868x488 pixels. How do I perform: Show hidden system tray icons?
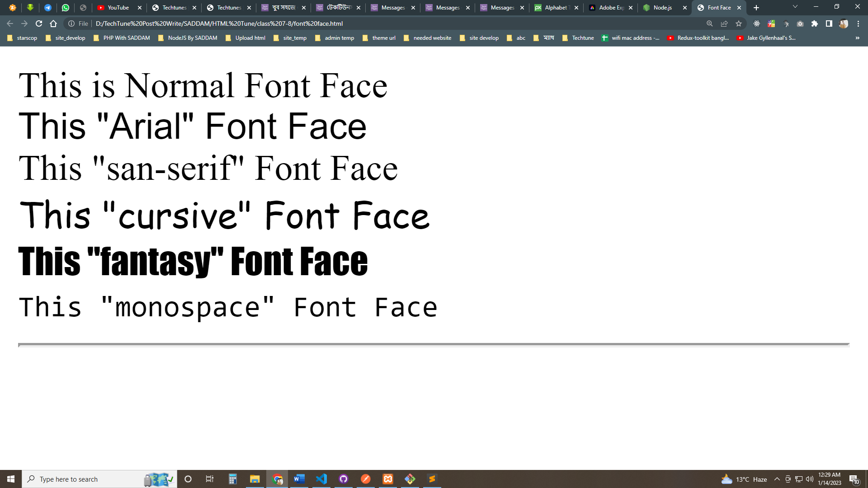click(777, 479)
